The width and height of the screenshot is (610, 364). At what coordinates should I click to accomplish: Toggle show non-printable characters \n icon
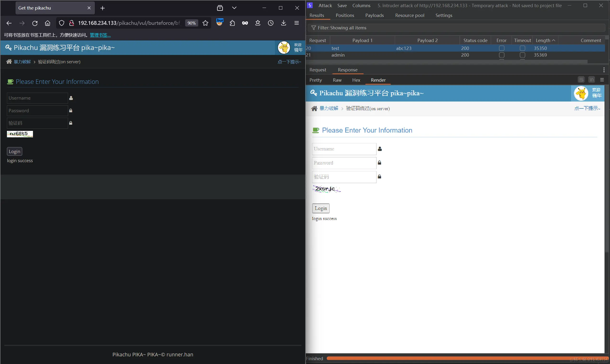[x=592, y=80]
